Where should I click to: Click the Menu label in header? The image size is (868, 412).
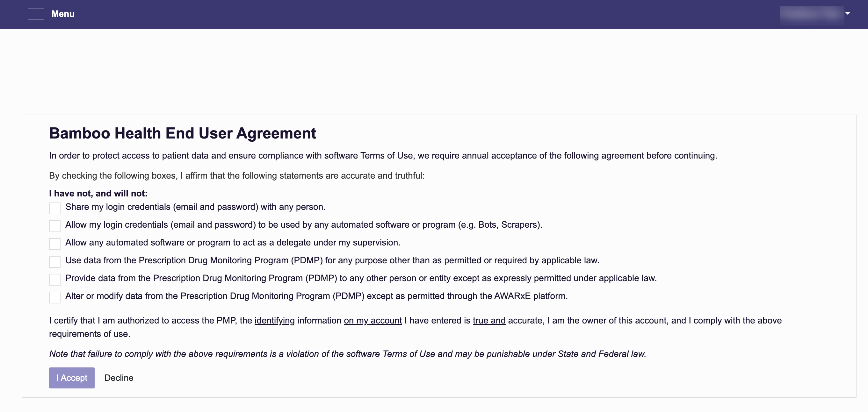[x=63, y=14]
